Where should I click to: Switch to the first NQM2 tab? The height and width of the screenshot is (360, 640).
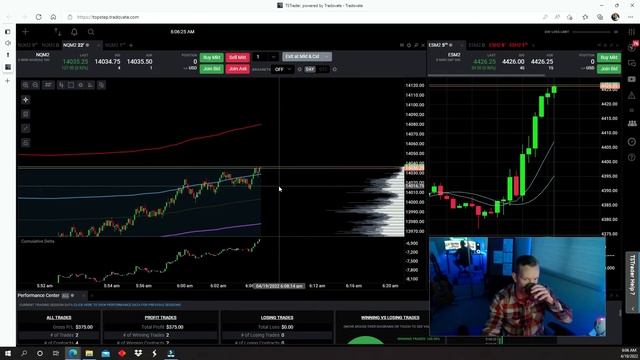pos(28,45)
